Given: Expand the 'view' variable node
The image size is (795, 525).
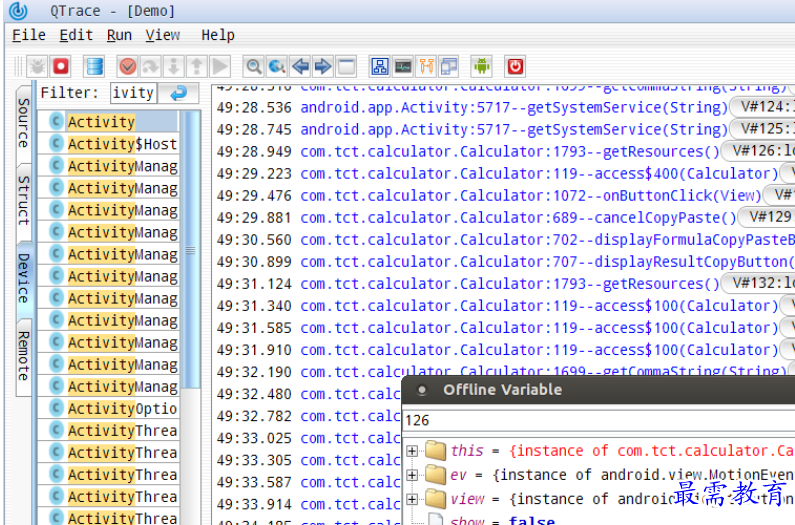Looking at the screenshot, I should pos(412,499).
